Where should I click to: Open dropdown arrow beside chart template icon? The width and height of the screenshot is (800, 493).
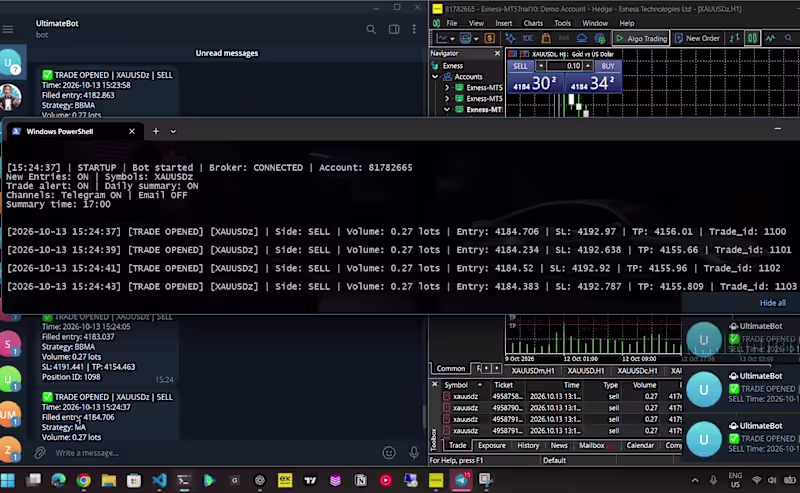click(x=476, y=39)
